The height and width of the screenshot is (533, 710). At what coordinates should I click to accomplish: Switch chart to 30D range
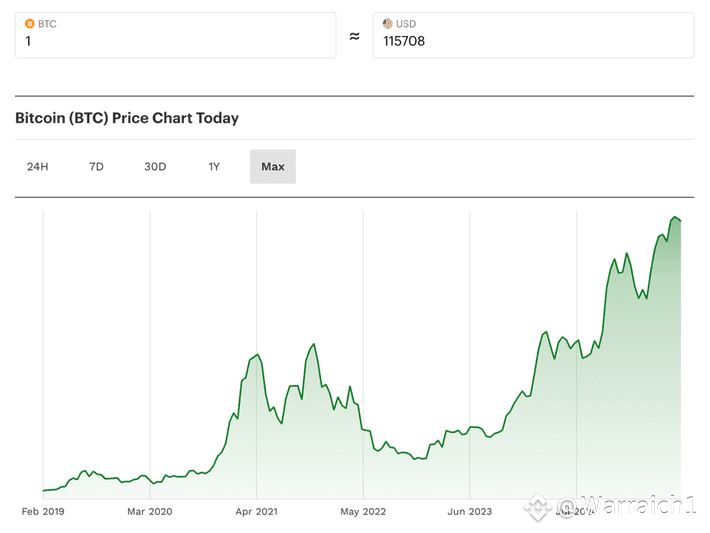click(x=155, y=167)
